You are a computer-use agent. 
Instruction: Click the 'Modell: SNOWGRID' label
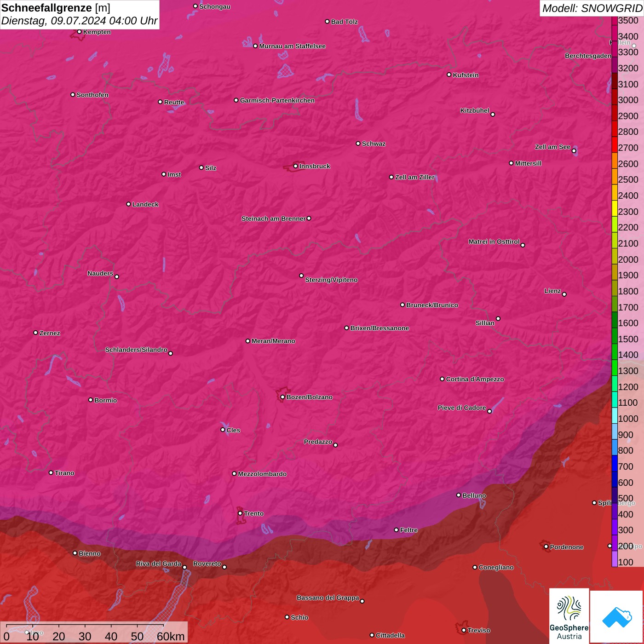[592, 8]
